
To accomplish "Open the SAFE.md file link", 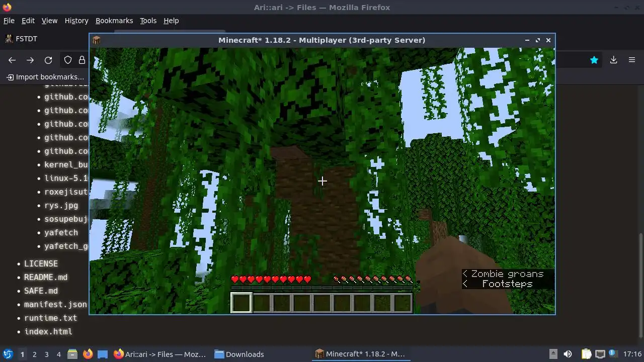I will click(41, 291).
